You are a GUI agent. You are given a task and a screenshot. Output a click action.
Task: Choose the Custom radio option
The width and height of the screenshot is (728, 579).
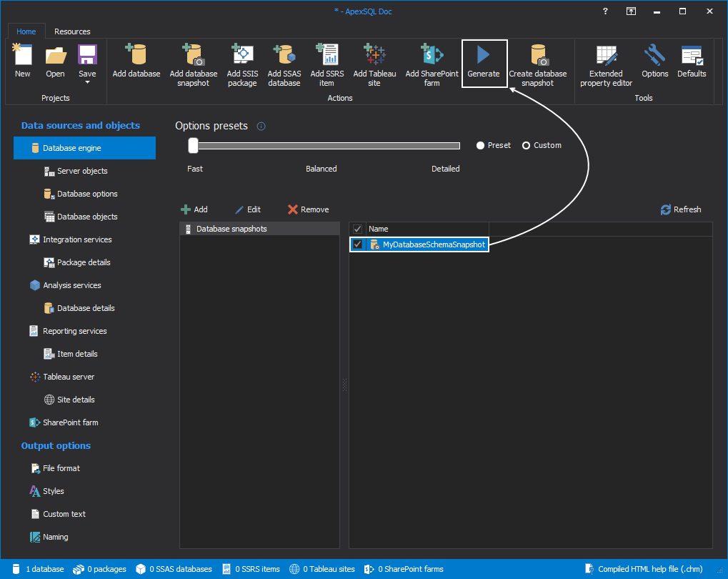pos(542,145)
